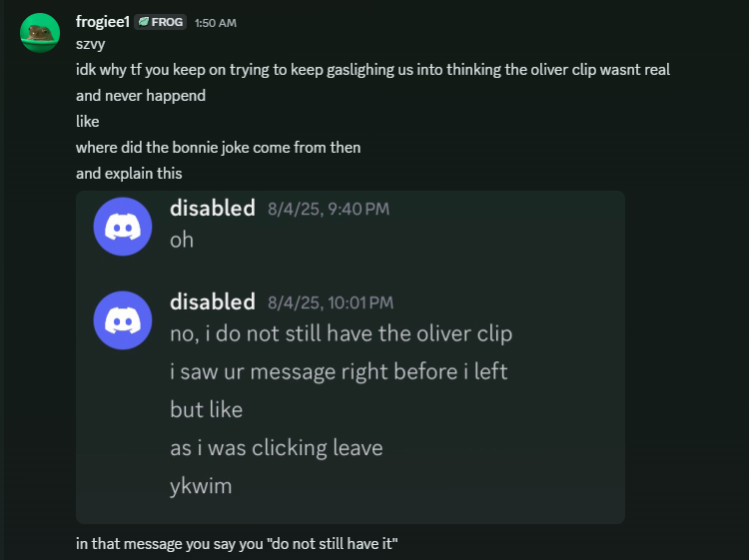Open the frogiee1 username profile
This screenshot has height=560, width=749.
(x=103, y=22)
